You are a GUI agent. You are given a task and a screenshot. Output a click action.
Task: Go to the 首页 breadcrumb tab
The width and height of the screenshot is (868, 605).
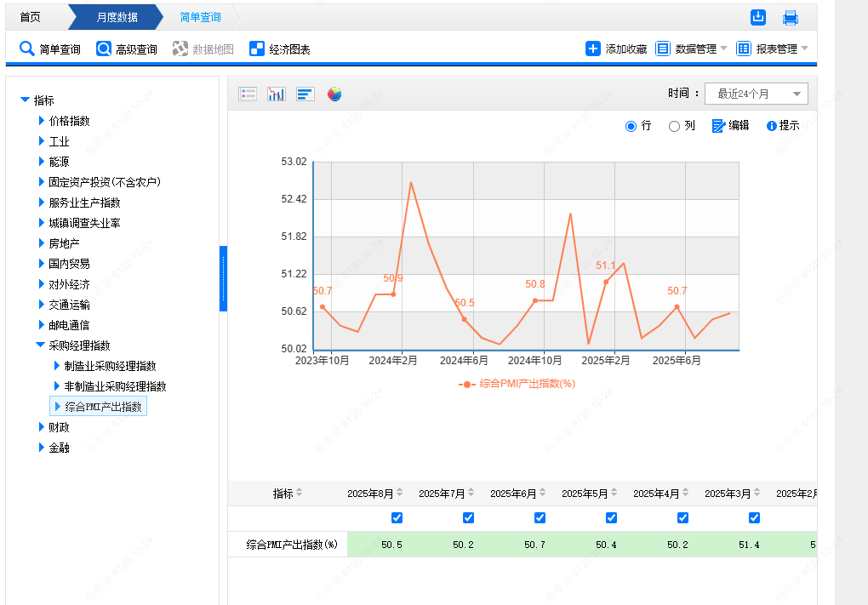coord(31,17)
